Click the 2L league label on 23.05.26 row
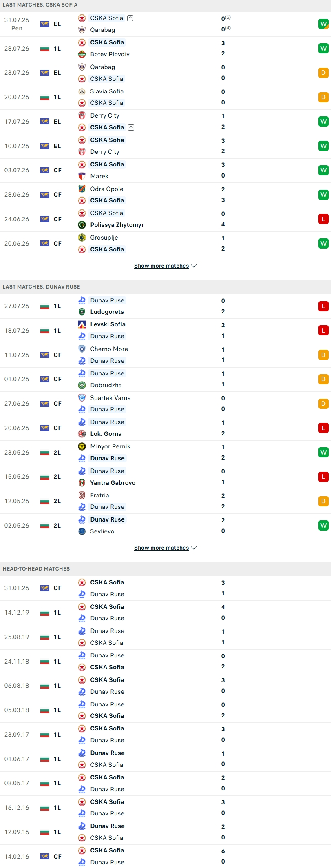This screenshot has height=868, width=331. click(57, 453)
